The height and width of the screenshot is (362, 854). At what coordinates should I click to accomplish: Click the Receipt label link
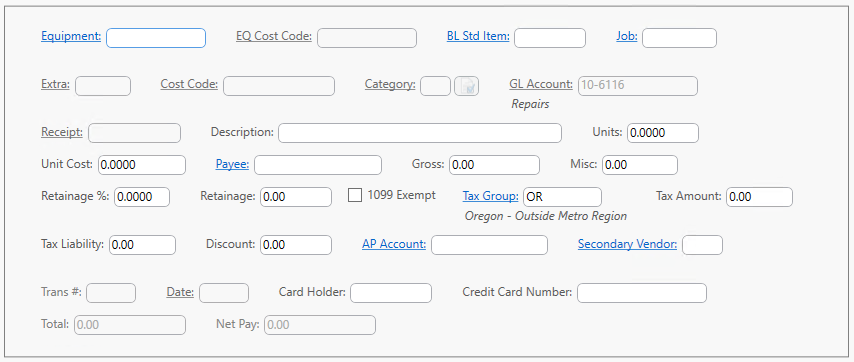[x=62, y=132]
